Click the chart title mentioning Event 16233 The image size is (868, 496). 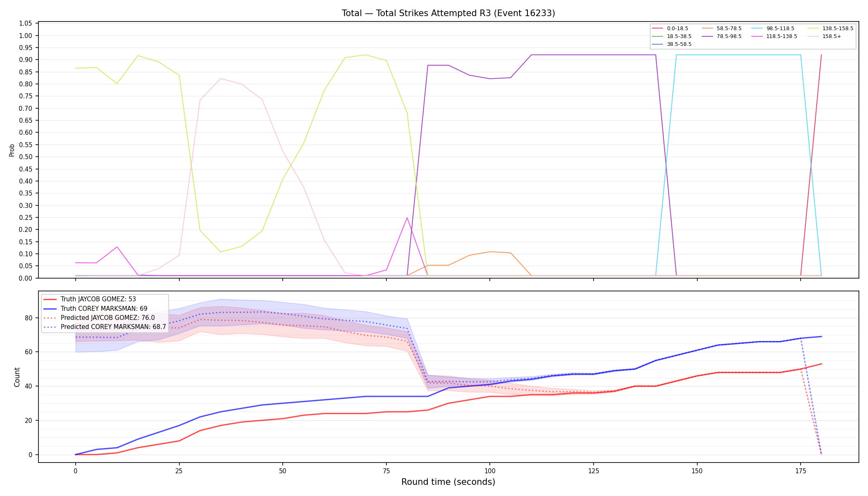[x=448, y=13]
